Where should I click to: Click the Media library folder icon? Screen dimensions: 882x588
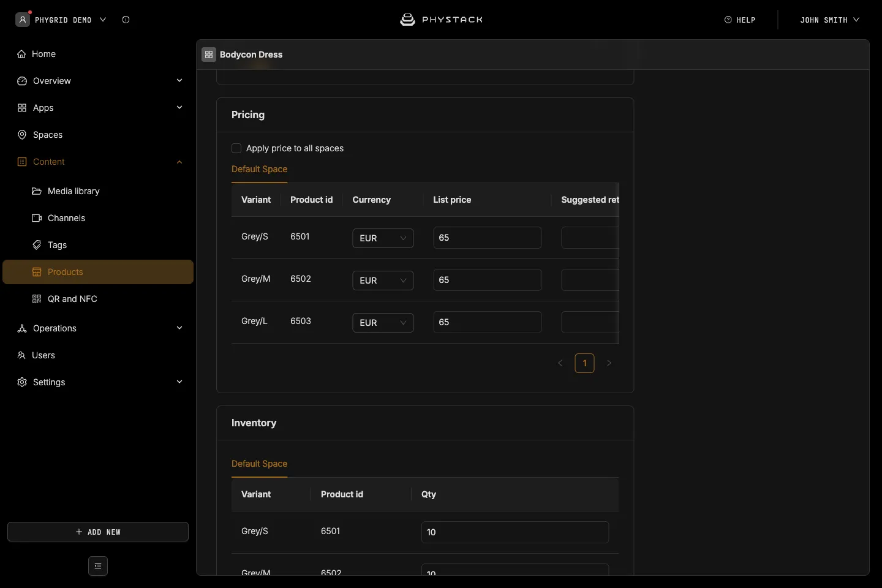37,191
